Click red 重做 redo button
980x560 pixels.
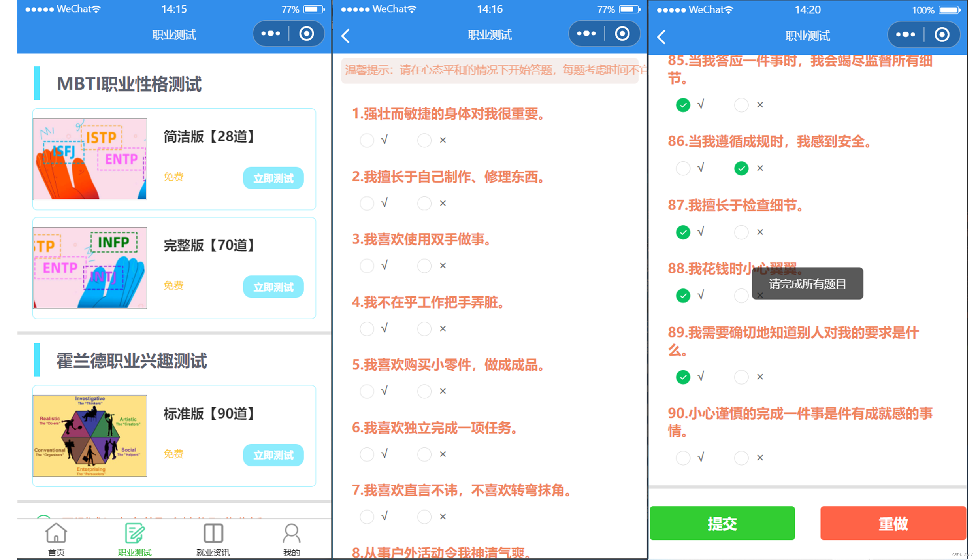point(893,523)
